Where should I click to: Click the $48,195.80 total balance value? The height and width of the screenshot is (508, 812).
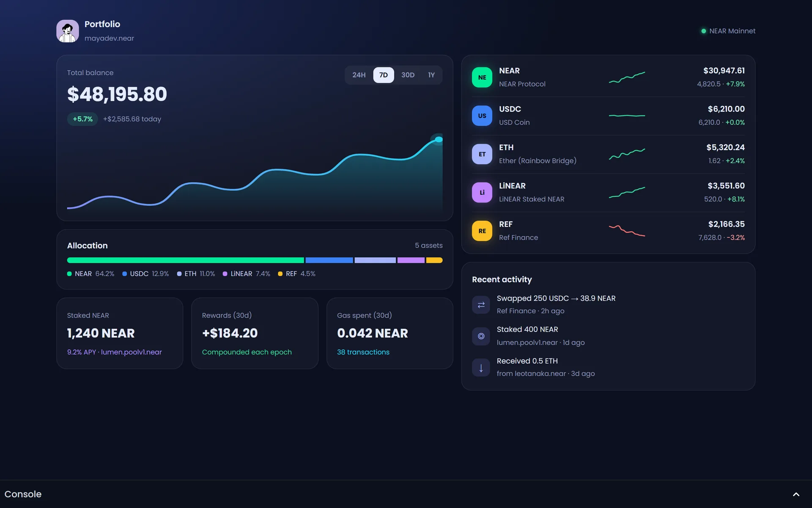117,94
